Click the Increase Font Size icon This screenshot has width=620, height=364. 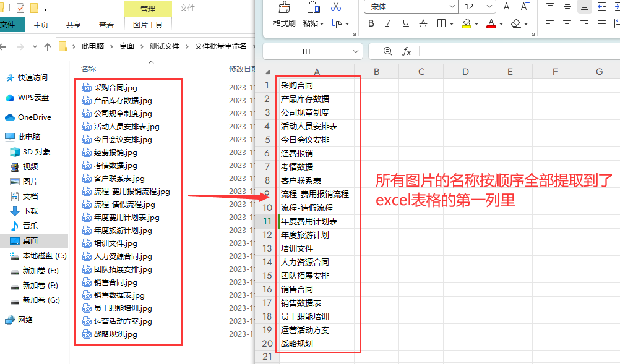[x=508, y=7]
